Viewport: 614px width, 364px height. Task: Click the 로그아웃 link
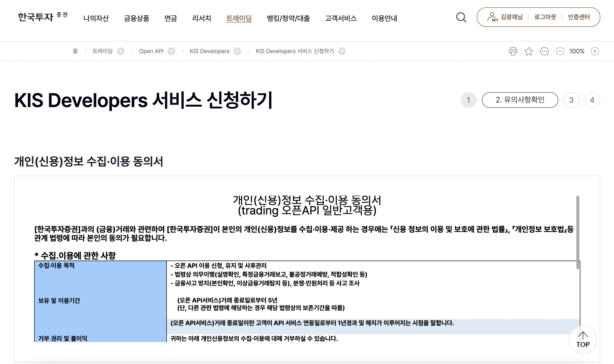pos(545,17)
